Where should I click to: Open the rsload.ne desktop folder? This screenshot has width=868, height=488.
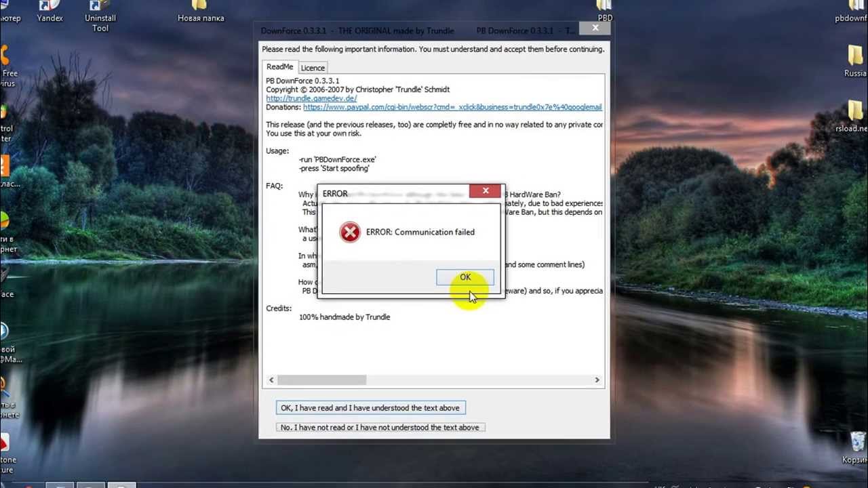(853, 116)
